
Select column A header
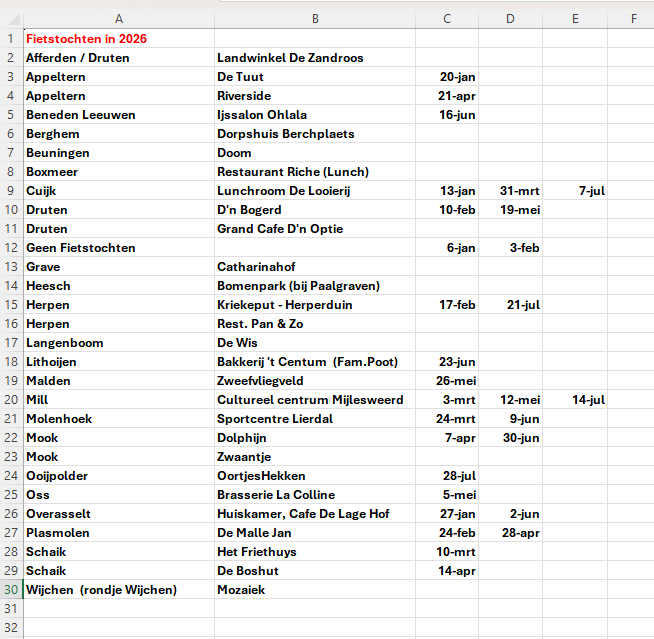[119, 19]
